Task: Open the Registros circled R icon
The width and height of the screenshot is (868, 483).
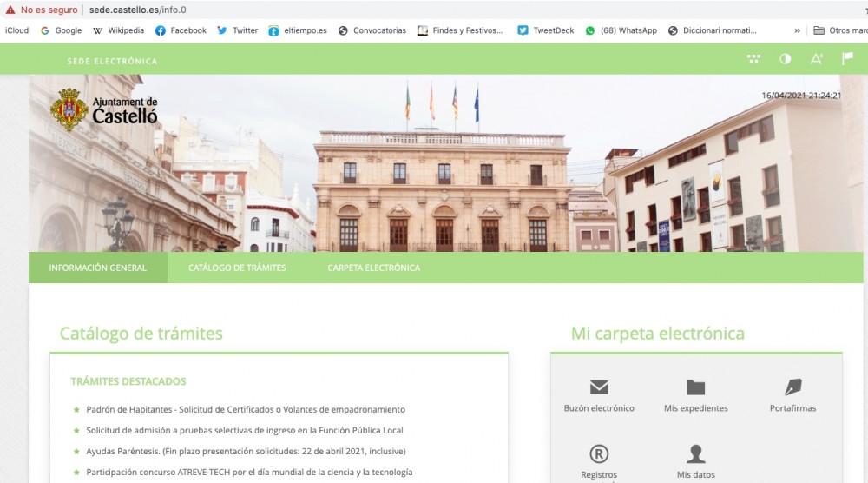Action: [598, 453]
